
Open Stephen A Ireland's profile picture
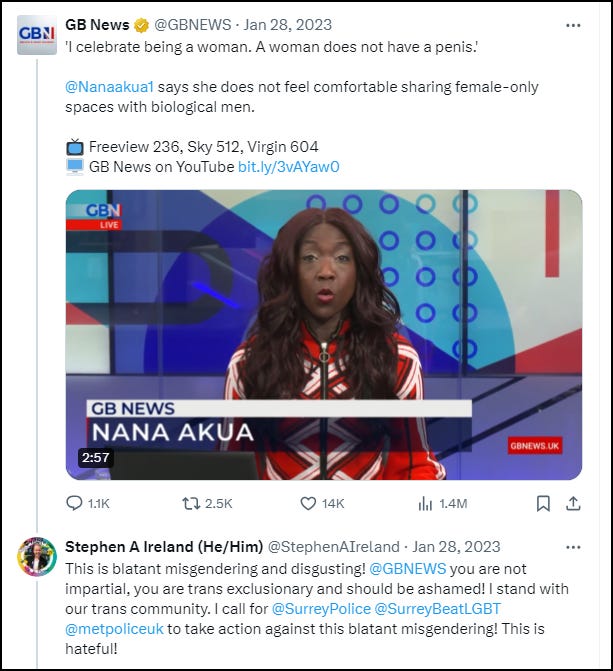37,557
